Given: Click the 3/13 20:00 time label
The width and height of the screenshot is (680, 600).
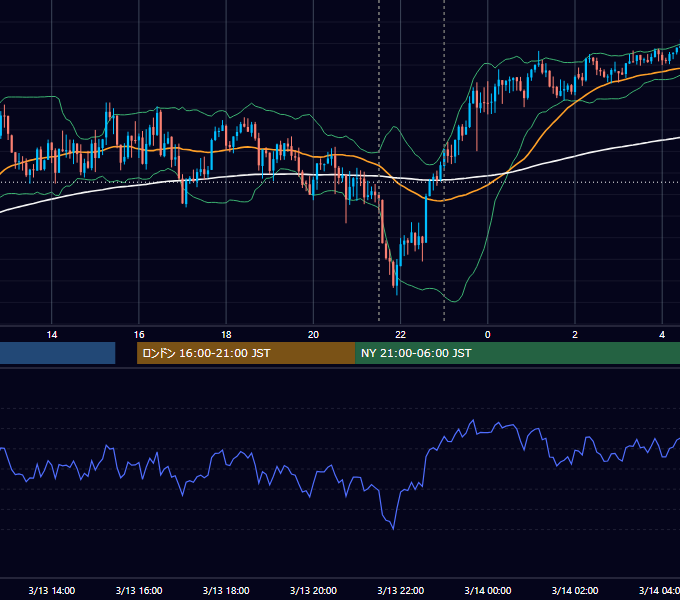Looking at the screenshot, I should pyautogui.click(x=313, y=590).
